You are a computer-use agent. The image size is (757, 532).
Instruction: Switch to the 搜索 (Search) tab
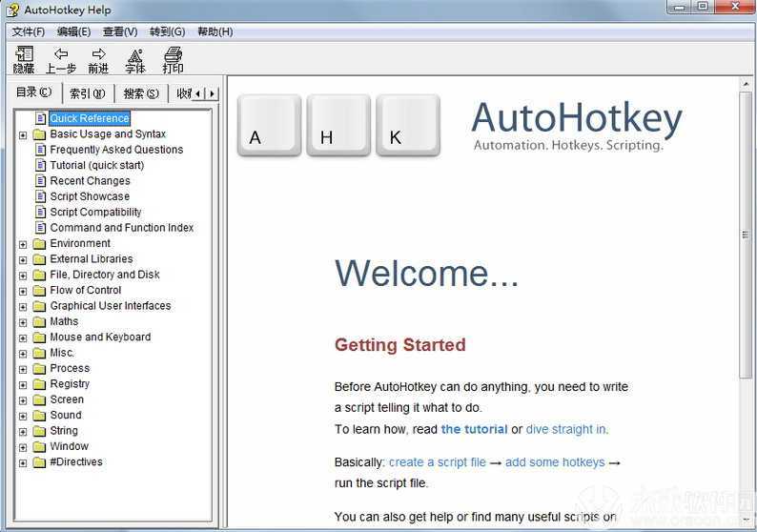(141, 93)
